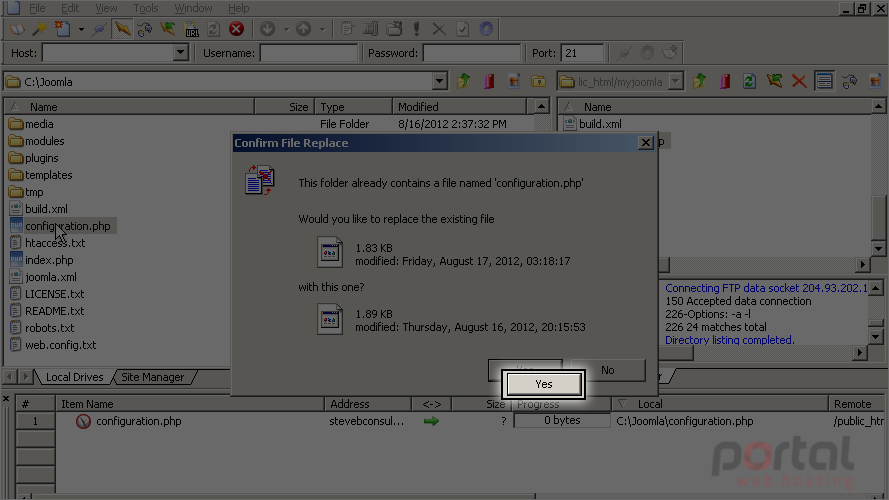Toggle the pressed orange lightning quick connect icon
This screenshot has width=889, height=500.
(x=122, y=29)
